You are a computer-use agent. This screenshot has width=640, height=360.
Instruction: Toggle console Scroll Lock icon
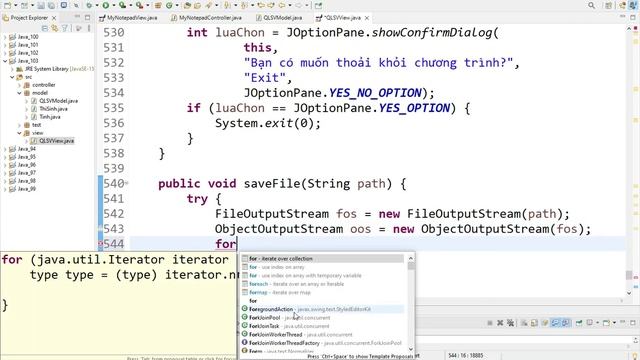click(x=534, y=323)
